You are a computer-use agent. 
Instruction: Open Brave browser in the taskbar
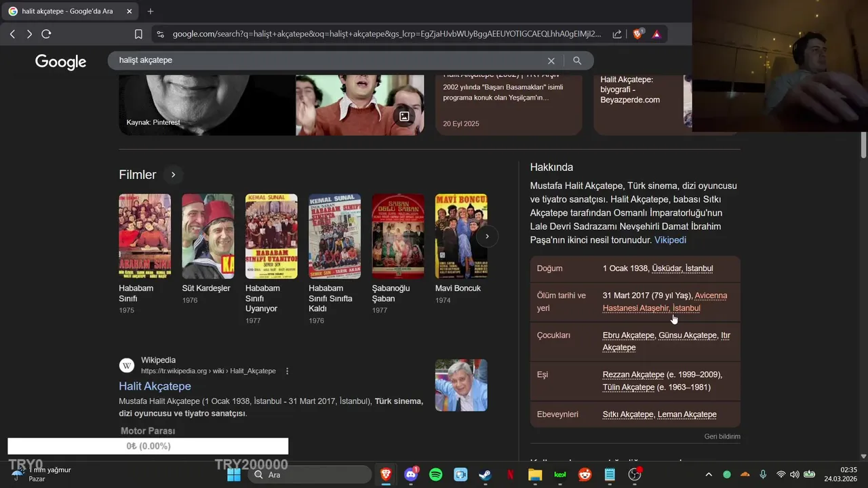pos(385,474)
